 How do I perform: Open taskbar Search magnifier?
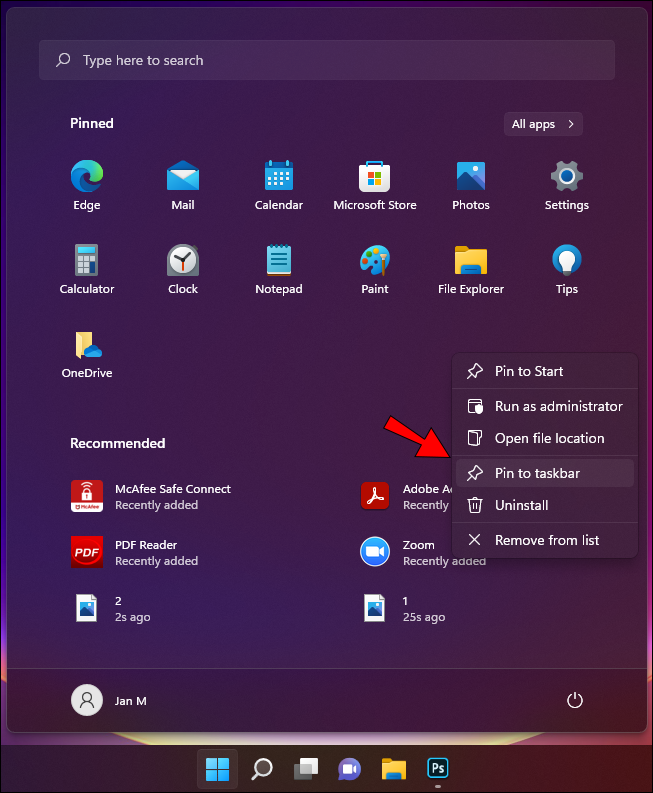(x=262, y=769)
